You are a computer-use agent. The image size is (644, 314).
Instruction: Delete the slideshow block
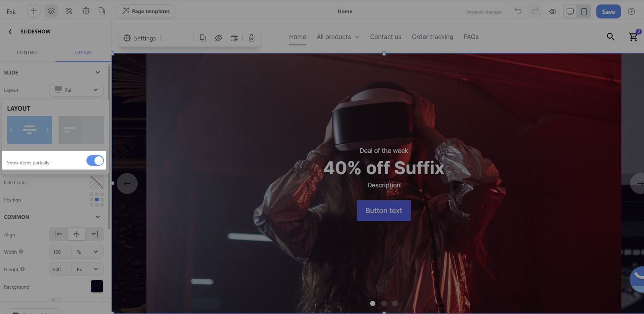pos(252,38)
